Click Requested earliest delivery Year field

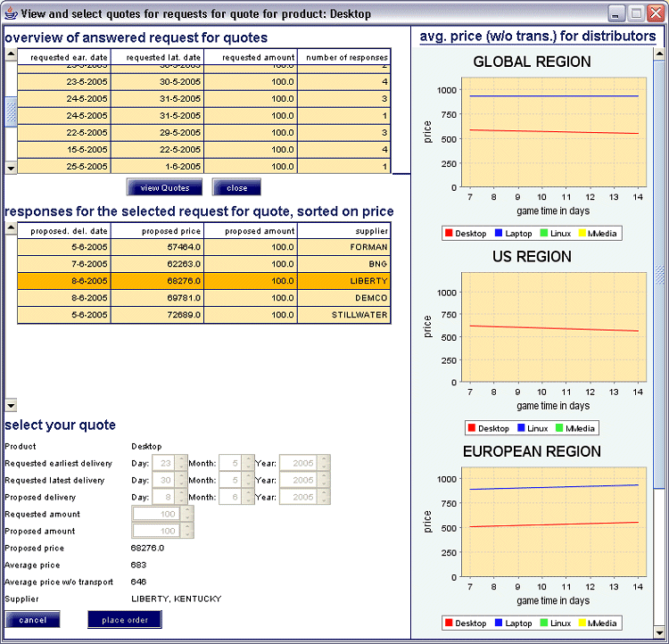click(x=298, y=463)
